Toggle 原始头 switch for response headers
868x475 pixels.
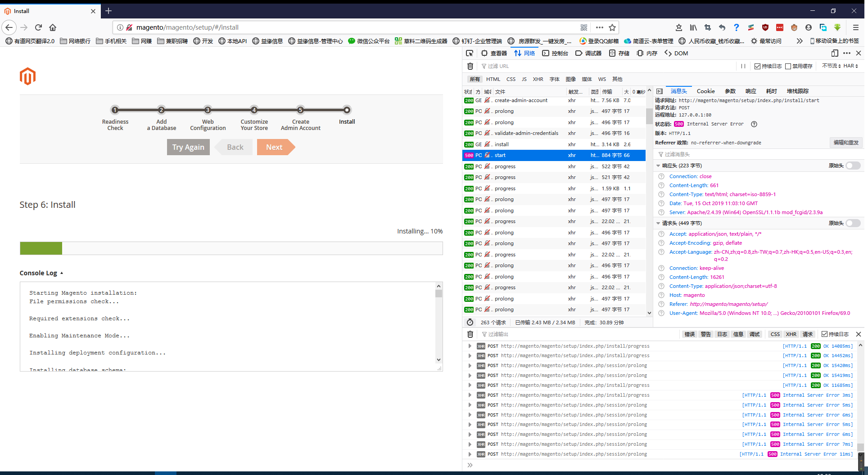[853, 166]
